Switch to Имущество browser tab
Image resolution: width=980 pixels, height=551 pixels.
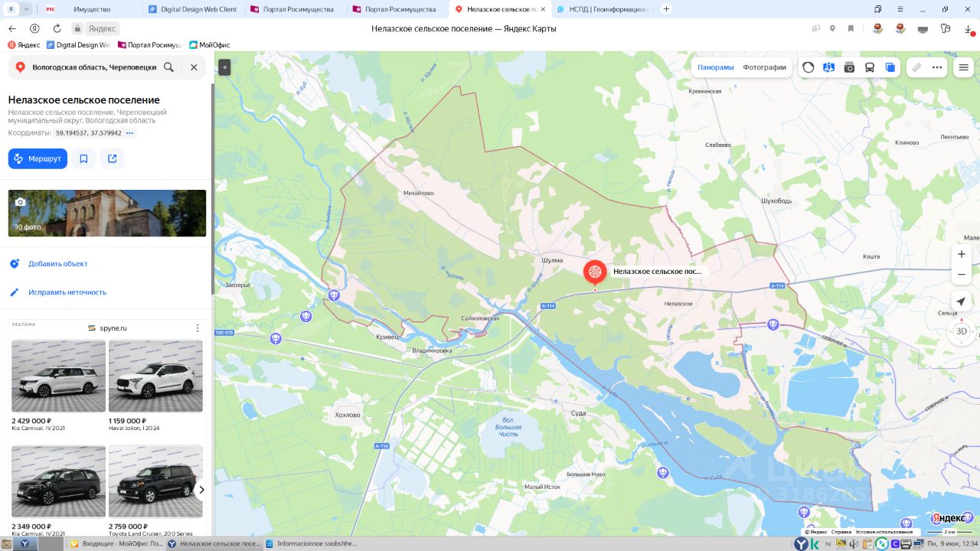tap(92, 9)
